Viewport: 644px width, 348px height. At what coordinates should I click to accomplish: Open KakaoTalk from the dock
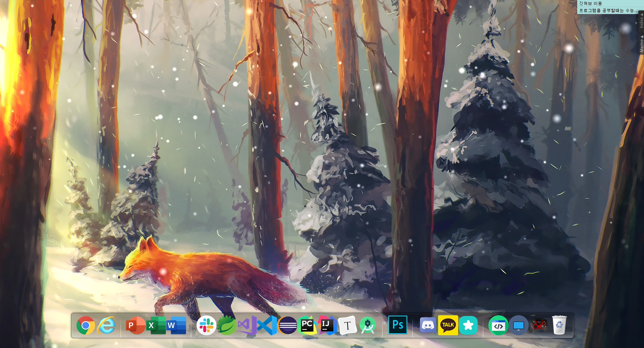pos(448,325)
